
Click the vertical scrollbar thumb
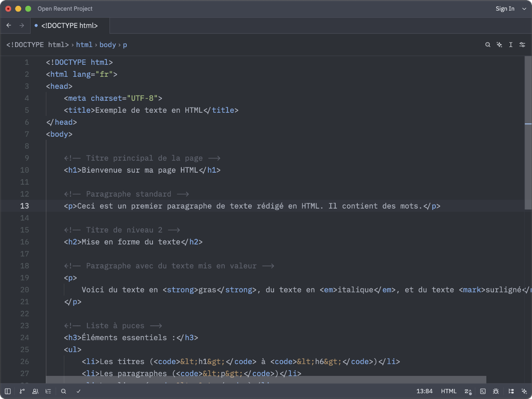coord(528,133)
